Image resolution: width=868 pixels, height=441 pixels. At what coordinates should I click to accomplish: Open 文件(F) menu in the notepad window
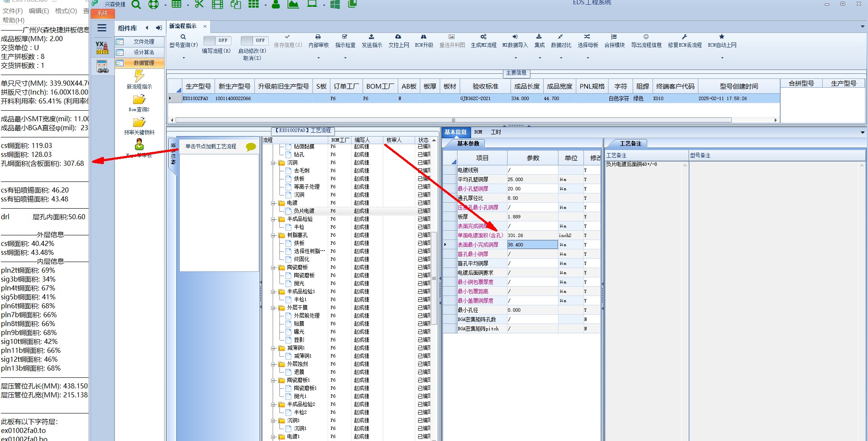click(x=13, y=11)
